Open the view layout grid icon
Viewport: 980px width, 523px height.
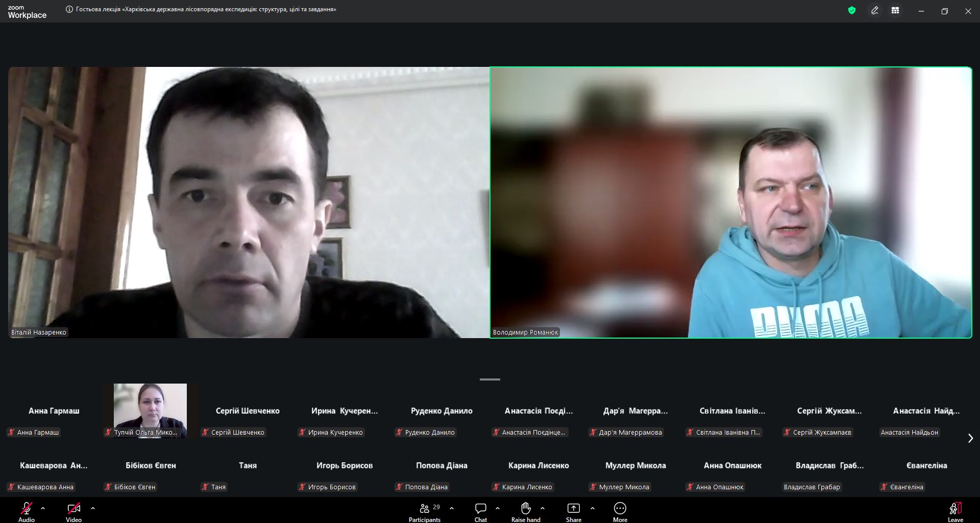[895, 10]
